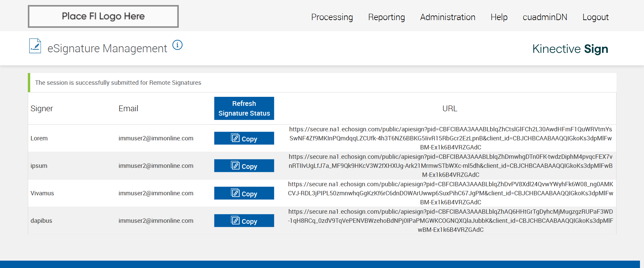Open the cuadminDN user menu
Image resolution: width=644 pixels, height=268 pixels.
(x=545, y=17)
